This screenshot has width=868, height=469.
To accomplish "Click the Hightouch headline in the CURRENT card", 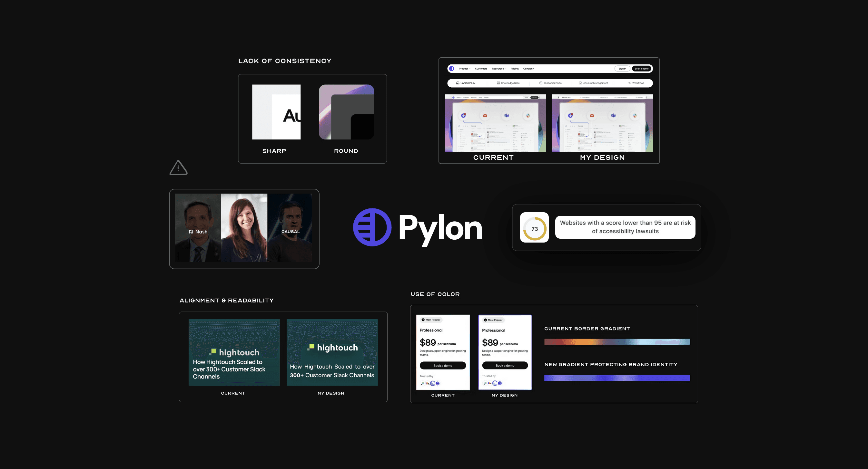I will pyautogui.click(x=229, y=369).
